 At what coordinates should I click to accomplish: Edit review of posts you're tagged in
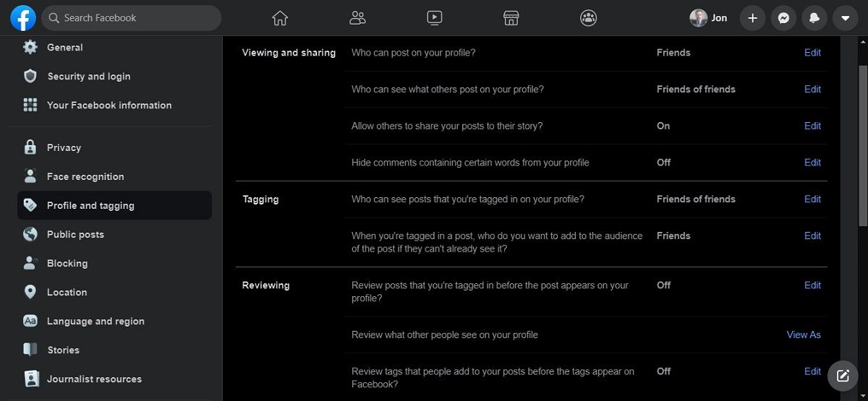812,285
